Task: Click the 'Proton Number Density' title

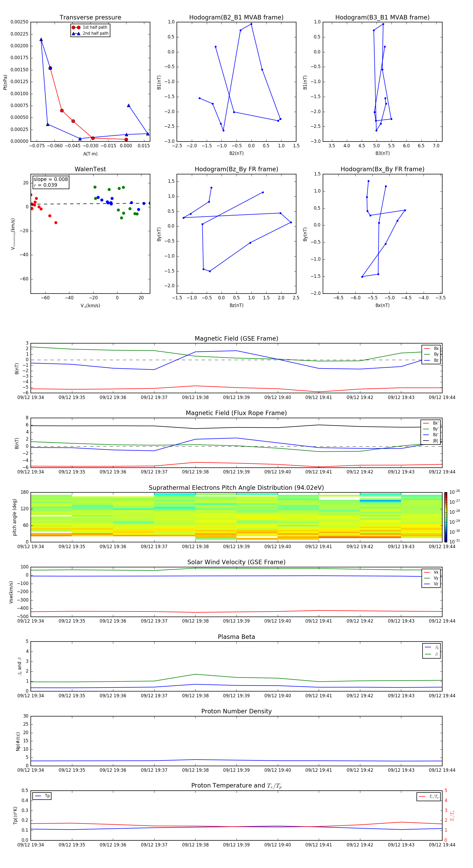Action: point(236,711)
